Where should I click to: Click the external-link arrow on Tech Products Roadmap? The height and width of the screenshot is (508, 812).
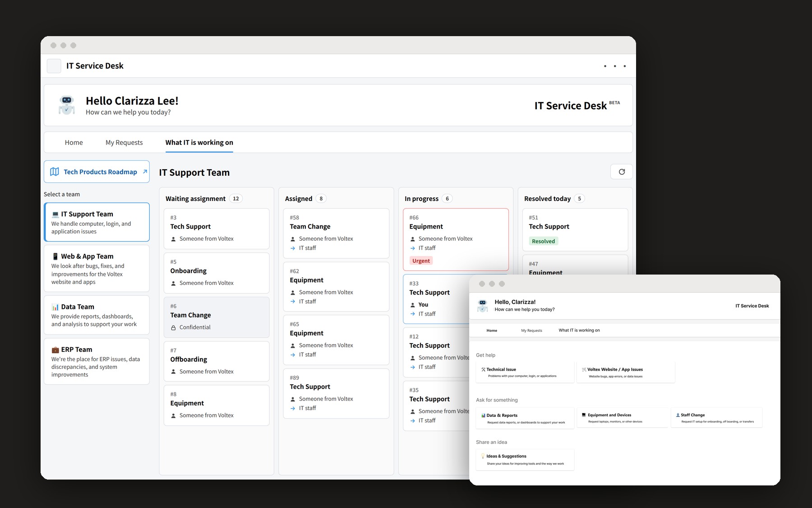click(145, 172)
